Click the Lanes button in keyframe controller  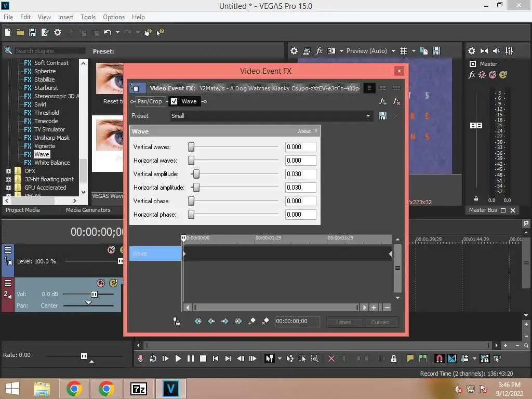pos(344,322)
